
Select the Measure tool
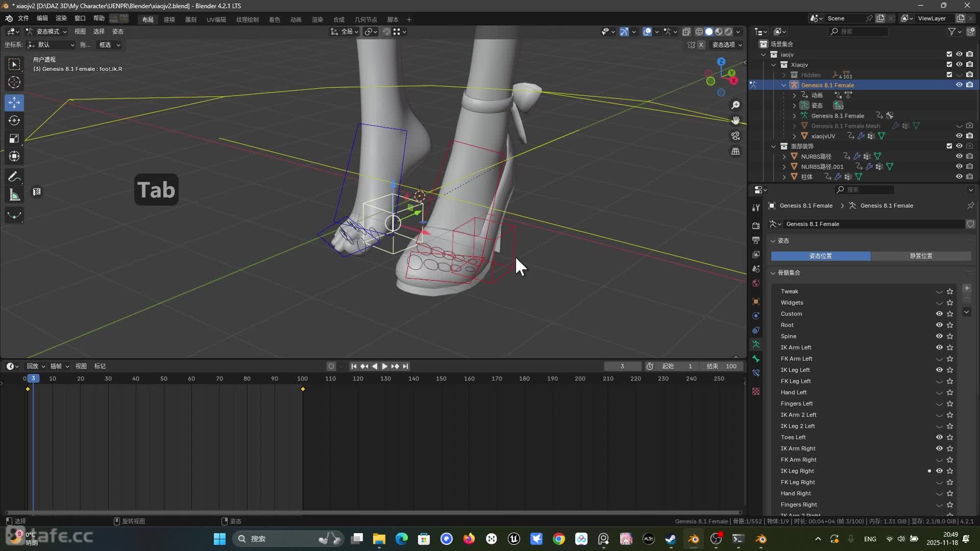(x=14, y=195)
